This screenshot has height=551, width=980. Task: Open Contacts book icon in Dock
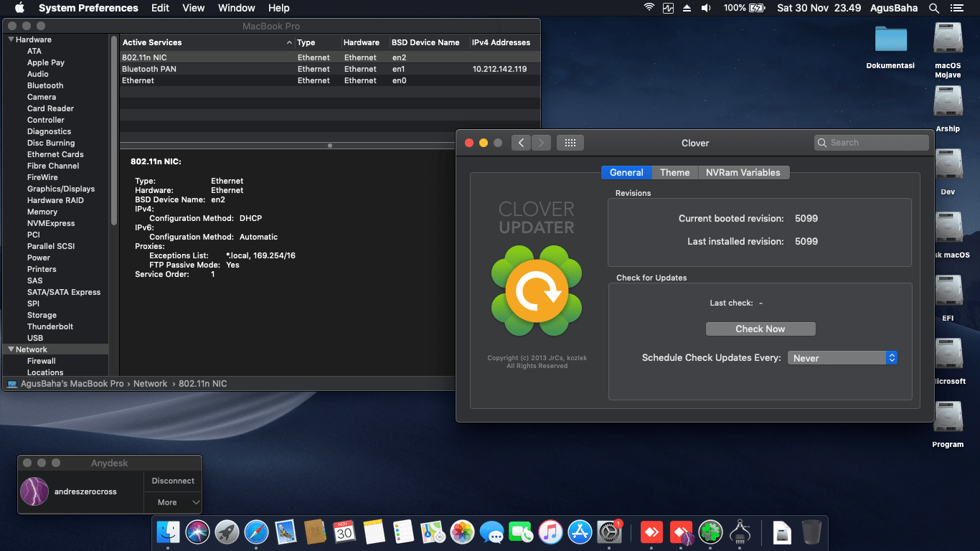point(315,532)
